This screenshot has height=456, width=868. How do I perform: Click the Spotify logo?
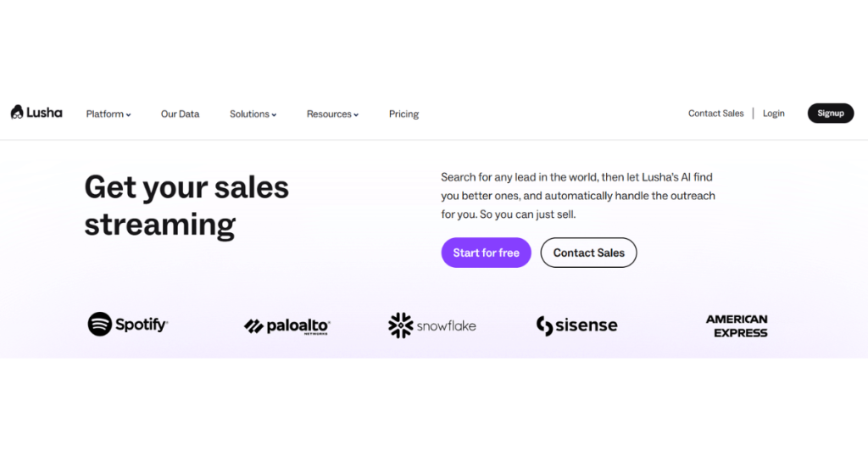128,325
